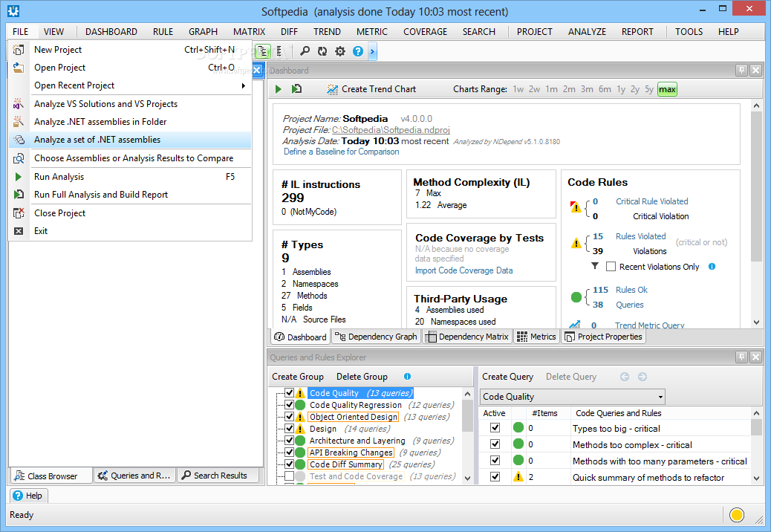Pin the Dashboard panel with pushpin icon

741,71
